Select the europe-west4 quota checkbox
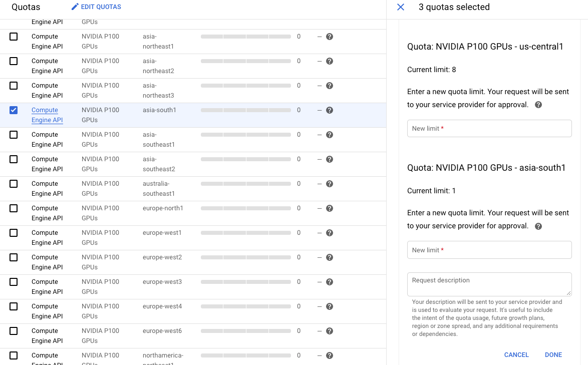The image size is (588, 365). [x=14, y=306]
